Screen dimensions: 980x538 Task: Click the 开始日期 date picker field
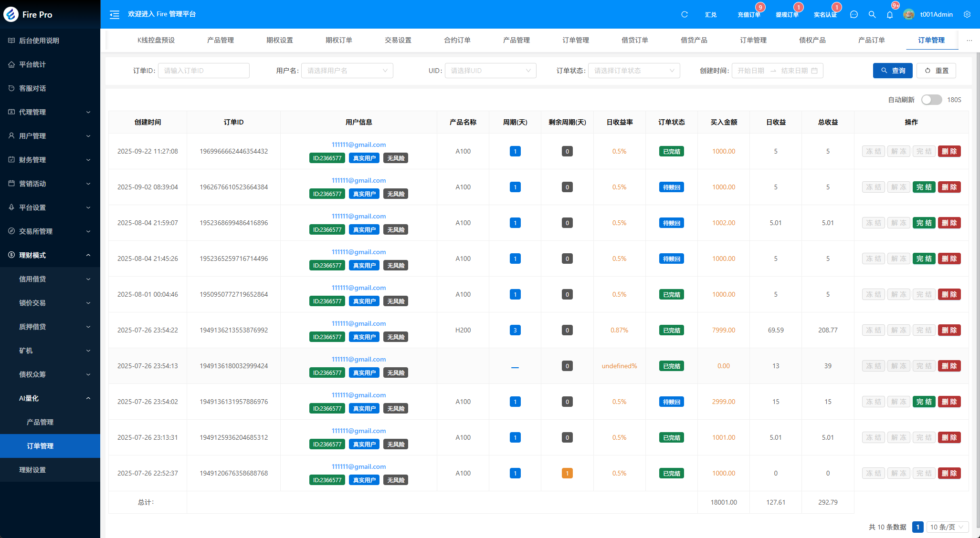click(x=751, y=71)
